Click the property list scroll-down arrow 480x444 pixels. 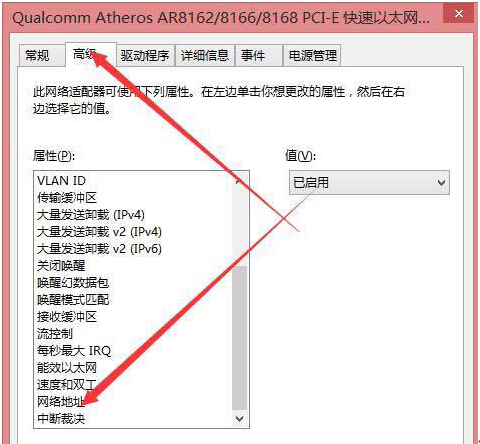240,418
